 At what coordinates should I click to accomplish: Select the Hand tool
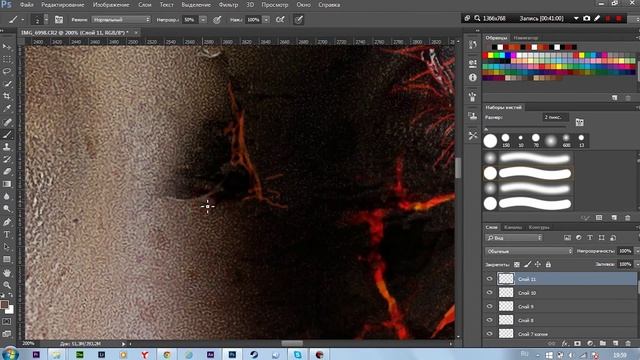[7, 273]
